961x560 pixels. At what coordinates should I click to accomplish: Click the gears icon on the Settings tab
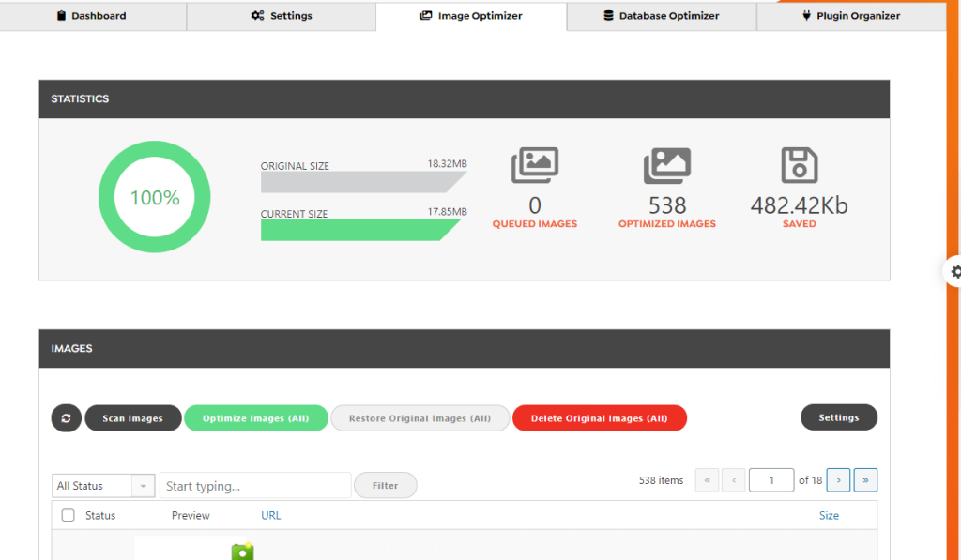(257, 15)
